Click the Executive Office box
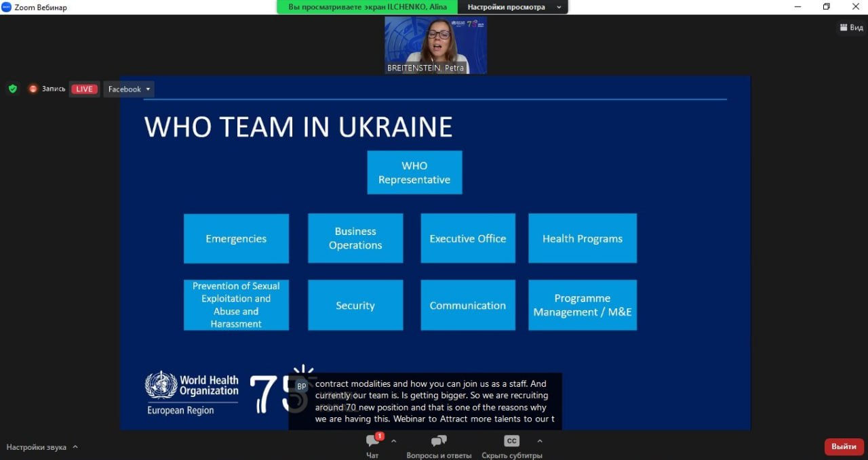The image size is (868, 460). click(468, 238)
